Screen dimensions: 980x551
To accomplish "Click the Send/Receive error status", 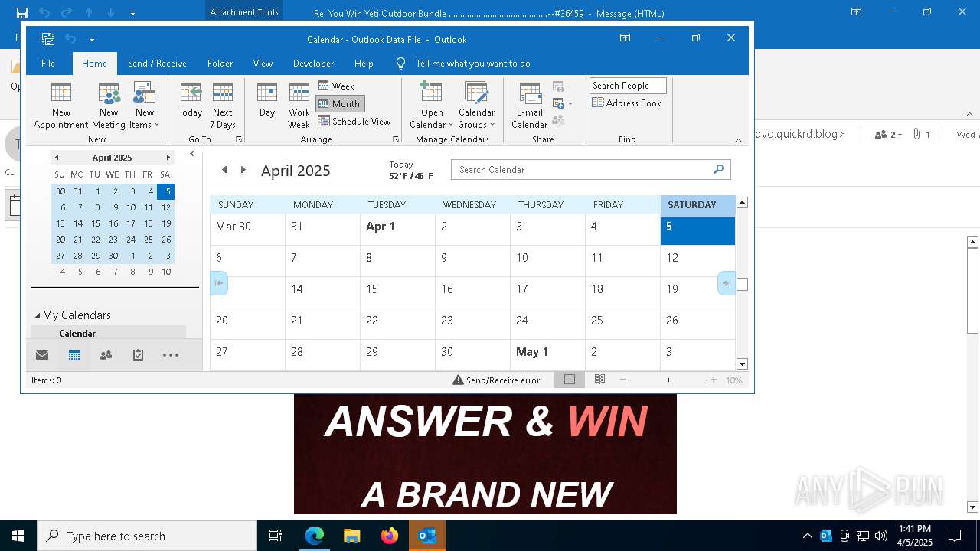I will pos(496,380).
